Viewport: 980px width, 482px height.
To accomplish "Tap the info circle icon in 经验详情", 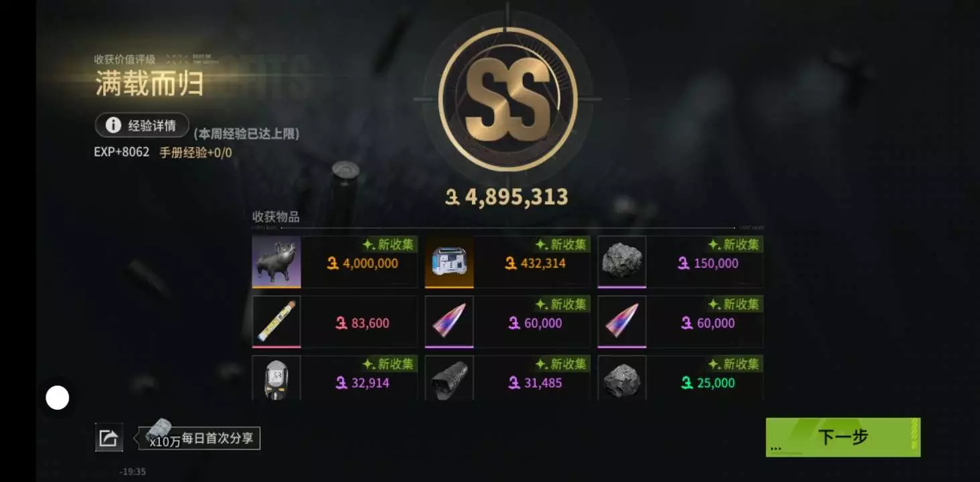I will (x=113, y=125).
